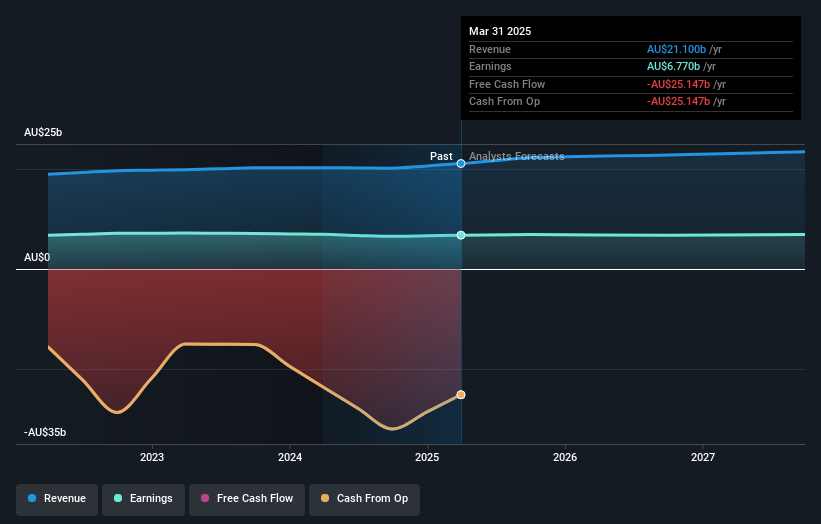Click the AU$25b y-axis label
Viewport: 821px width, 524px height.
point(43,132)
